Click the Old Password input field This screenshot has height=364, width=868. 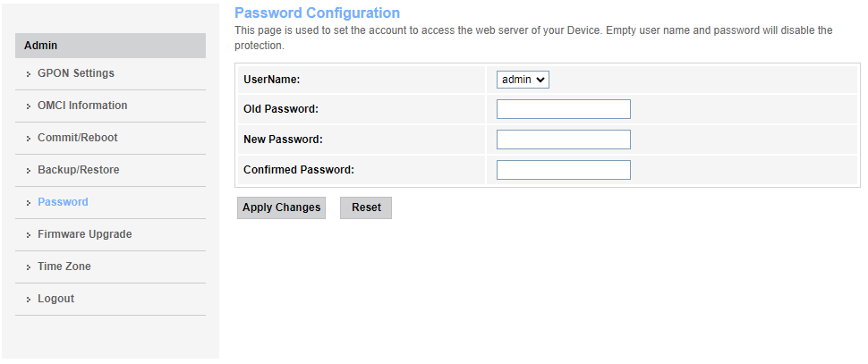click(x=563, y=109)
